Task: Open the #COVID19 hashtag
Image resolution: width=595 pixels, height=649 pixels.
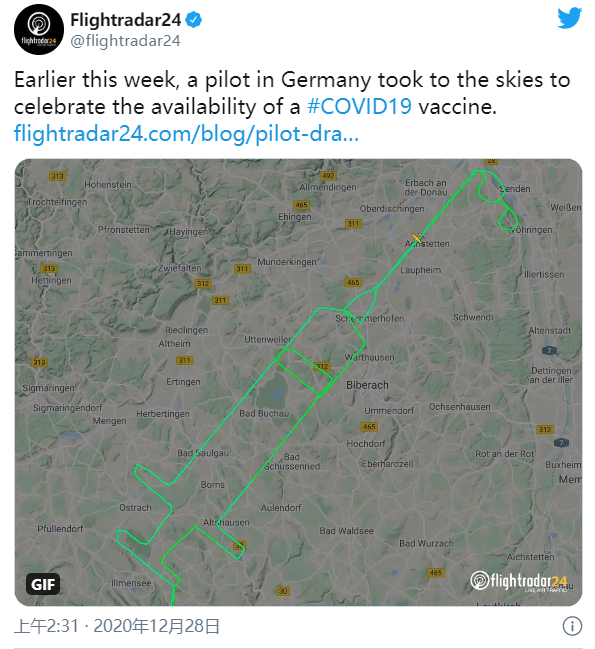Action: (359, 107)
